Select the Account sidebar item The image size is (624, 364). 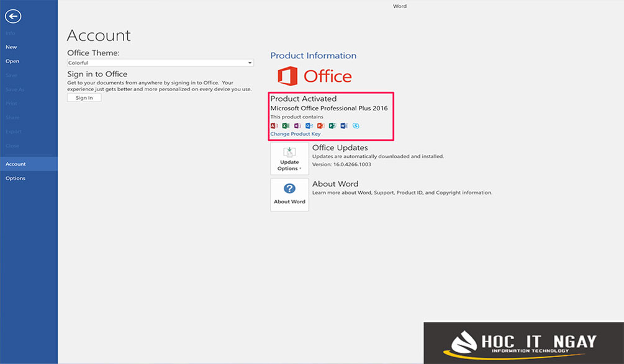(x=29, y=164)
